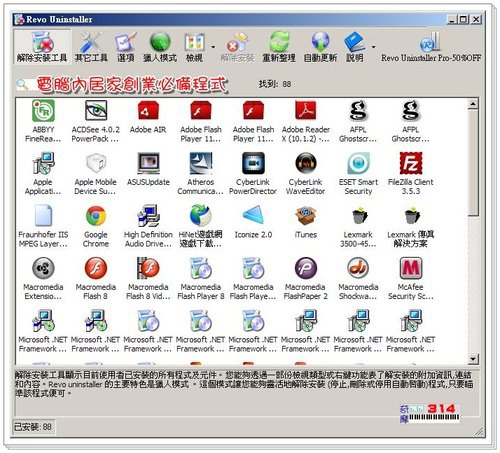The height and width of the screenshot is (453, 500).
Task: Click the 解除安裝 uninstall toolbar button
Action: pyautogui.click(x=237, y=47)
